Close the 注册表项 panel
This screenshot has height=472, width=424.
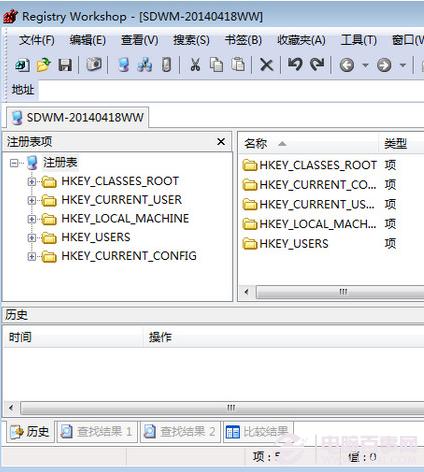click(x=221, y=142)
